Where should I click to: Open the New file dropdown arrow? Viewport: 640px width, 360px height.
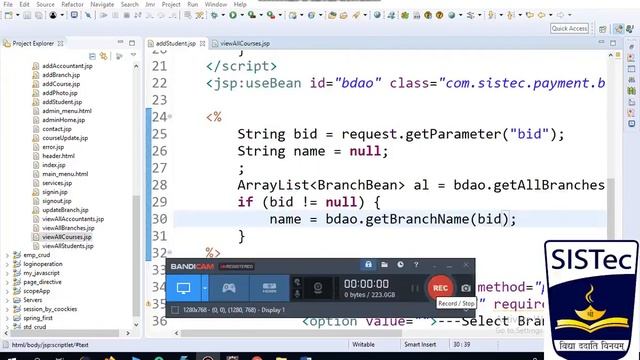[x=18, y=15]
